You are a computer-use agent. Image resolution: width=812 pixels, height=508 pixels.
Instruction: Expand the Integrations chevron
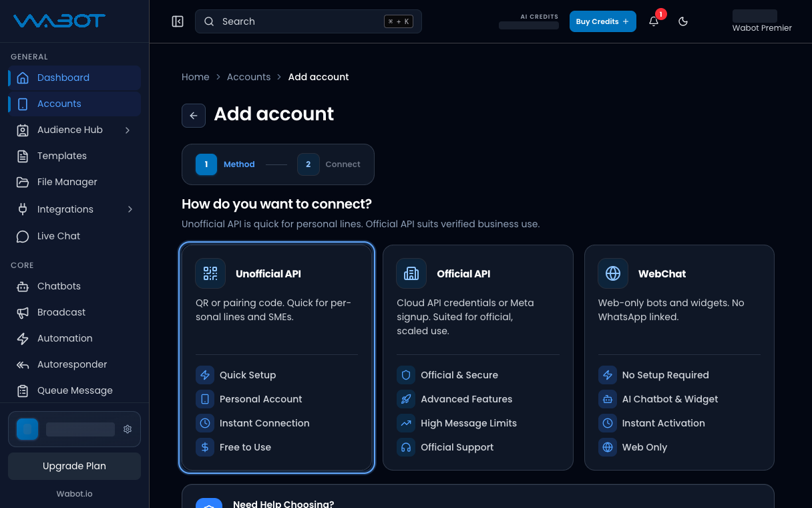coord(130,209)
